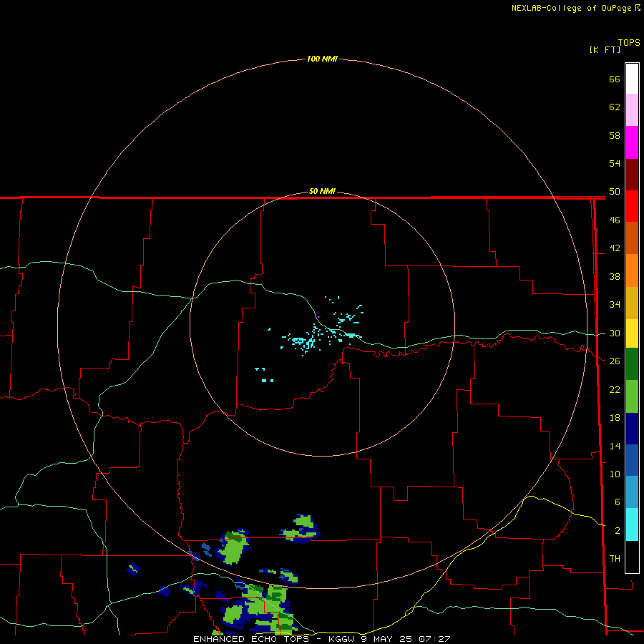Click the 07:27 timestamp
This screenshot has width=644, height=644.
click(x=434, y=639)
